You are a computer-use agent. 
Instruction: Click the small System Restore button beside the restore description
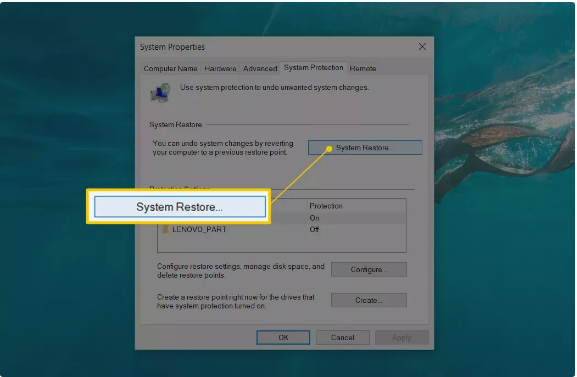coord(365,148)
